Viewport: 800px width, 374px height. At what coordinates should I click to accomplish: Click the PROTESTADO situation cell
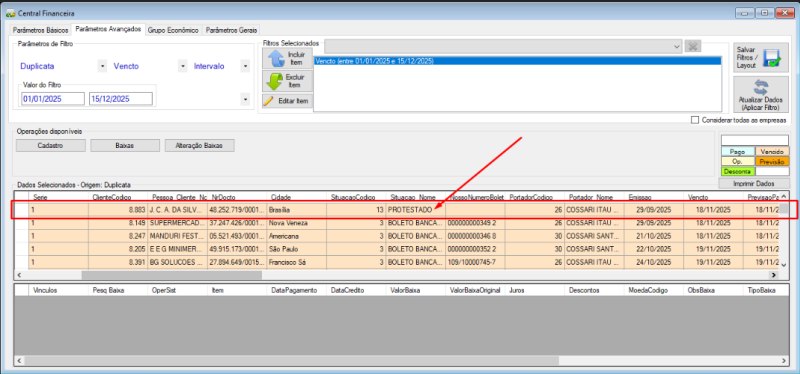click(416, 210)
